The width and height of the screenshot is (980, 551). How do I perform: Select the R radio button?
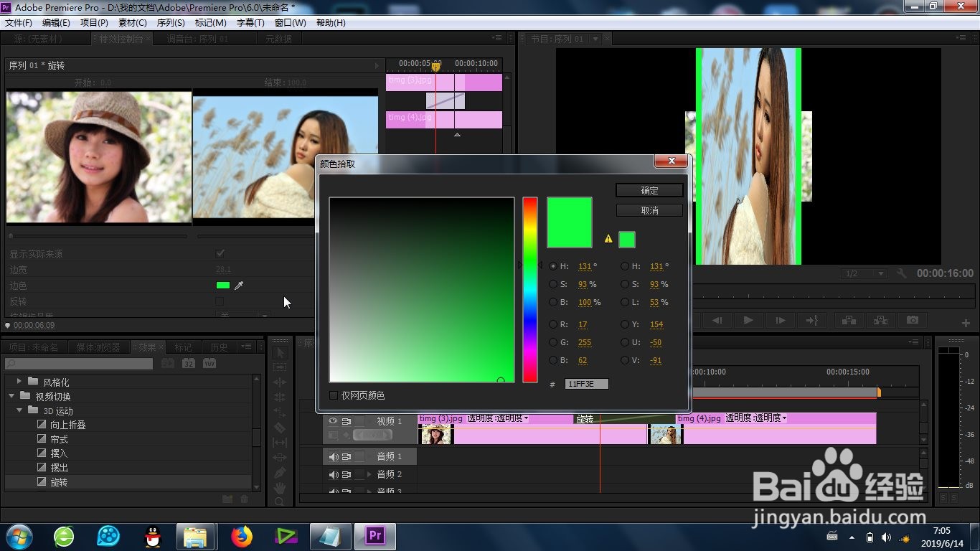coord(553,324)
